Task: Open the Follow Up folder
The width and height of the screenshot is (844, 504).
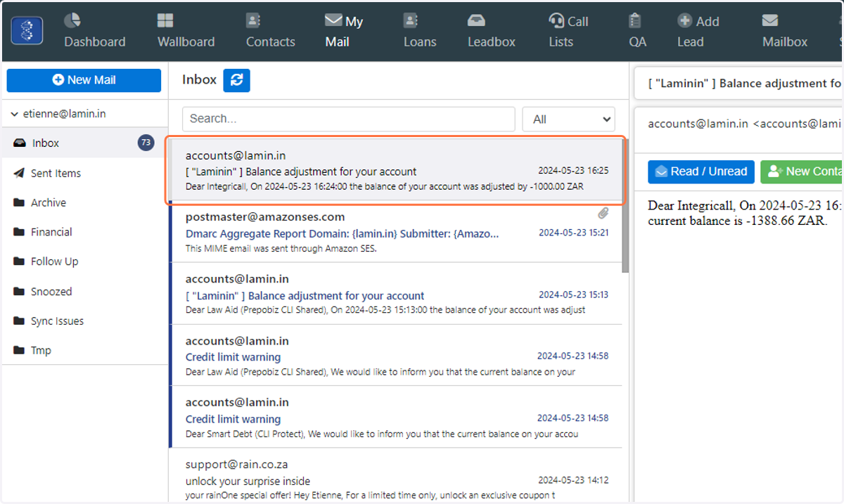Action: click(84, 261)
